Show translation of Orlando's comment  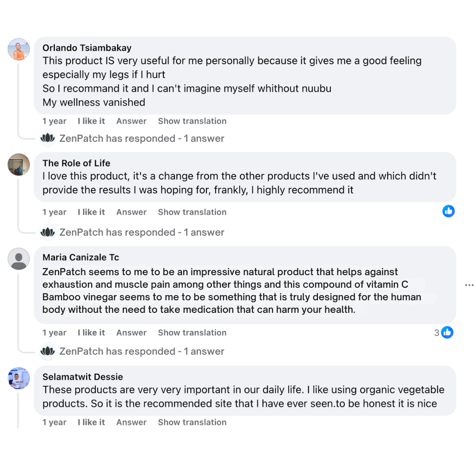(x=192, y=121)
